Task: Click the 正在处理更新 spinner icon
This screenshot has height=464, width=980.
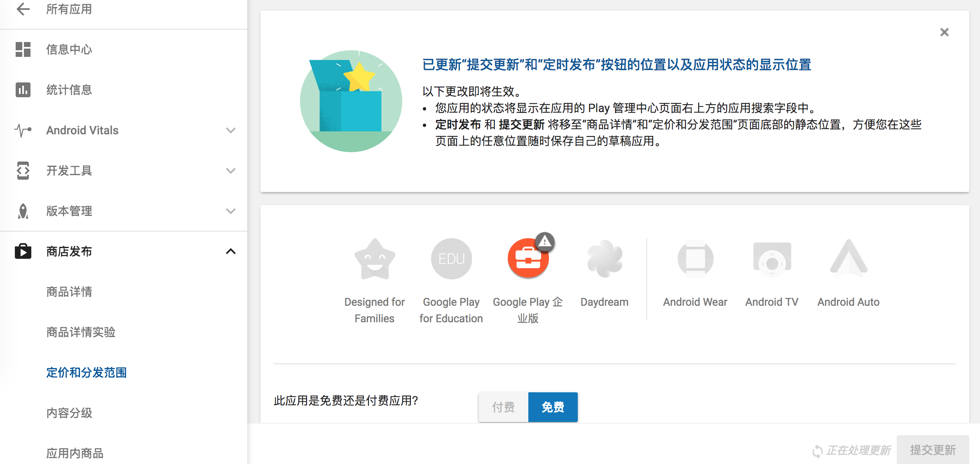Action: [x=817, y=451]
